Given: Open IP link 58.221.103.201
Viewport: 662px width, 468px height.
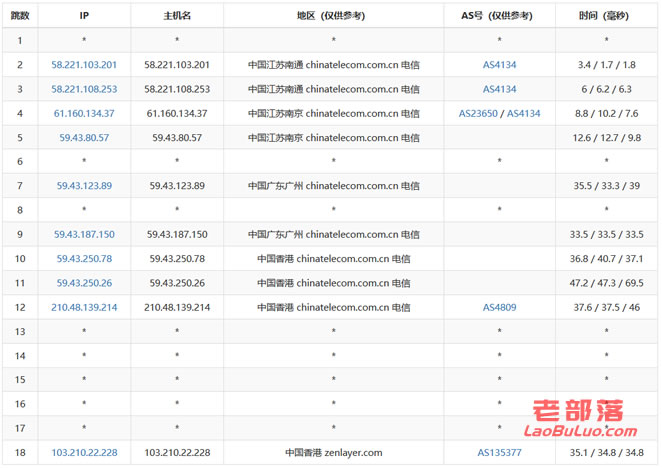Looking at the screenshot, I should tap(84, 65).
